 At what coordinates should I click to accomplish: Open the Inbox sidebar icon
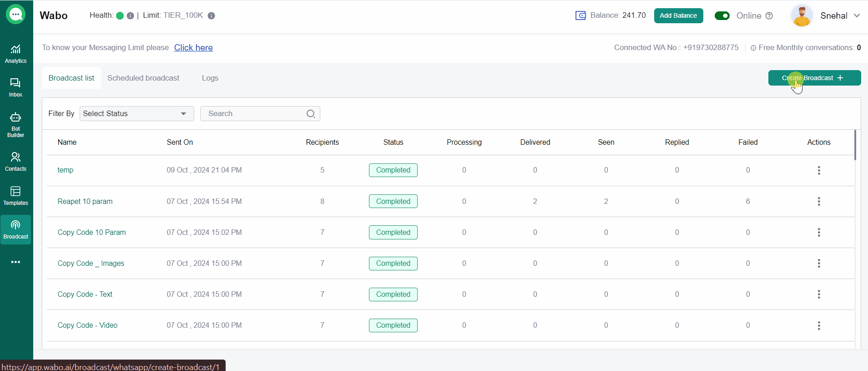click(15, 87)
